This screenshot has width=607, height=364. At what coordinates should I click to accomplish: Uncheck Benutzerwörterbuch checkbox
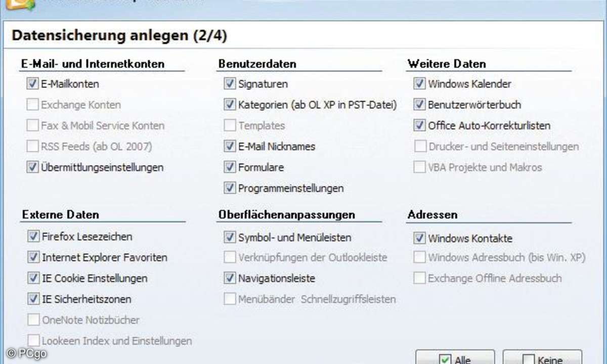click(419, 105)
